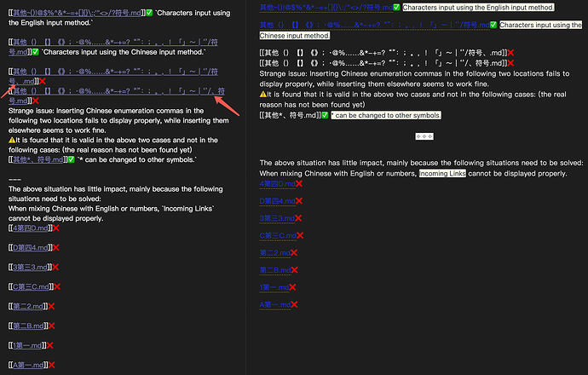Click the red X after [[1第一.md]] in the editor

tap(50, 345)
